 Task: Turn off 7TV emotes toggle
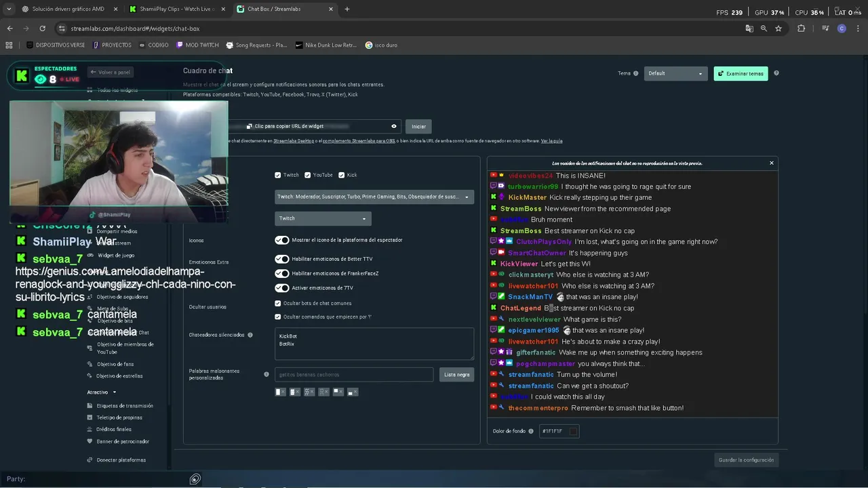point(282,288)
